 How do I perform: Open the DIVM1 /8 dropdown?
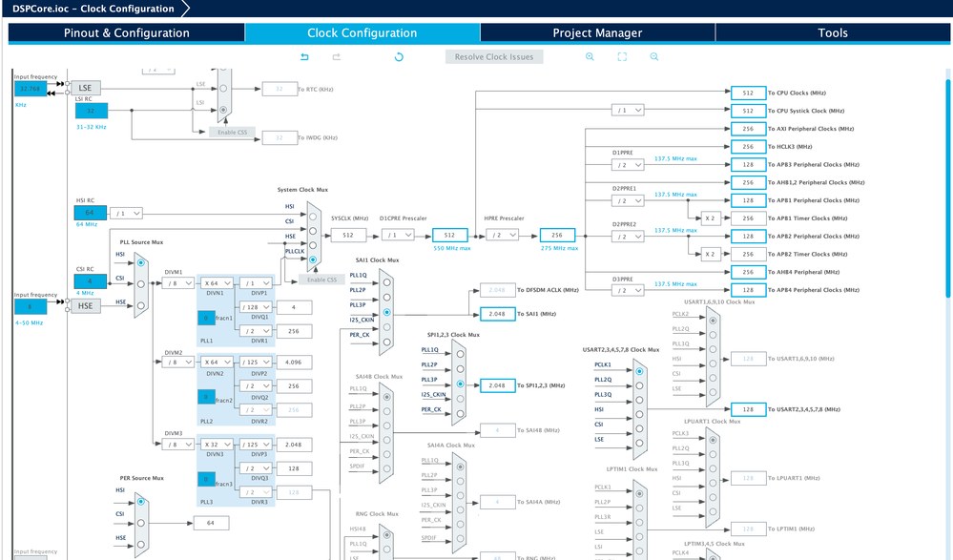pyautogui.click(x=178, y=283)
